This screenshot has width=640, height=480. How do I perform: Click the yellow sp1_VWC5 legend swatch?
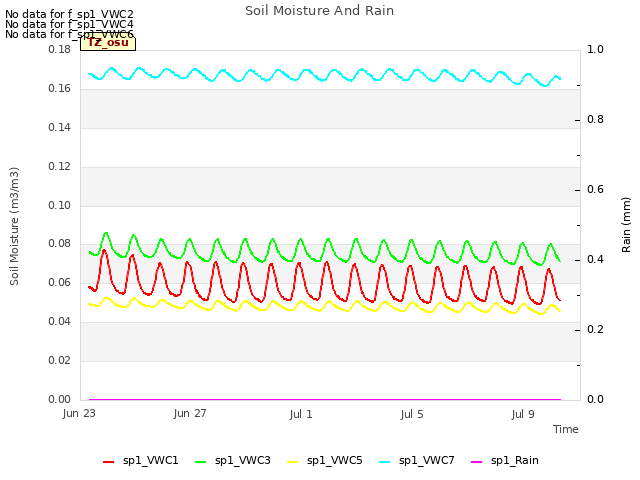pyautogui.click(x=293, y=462)
